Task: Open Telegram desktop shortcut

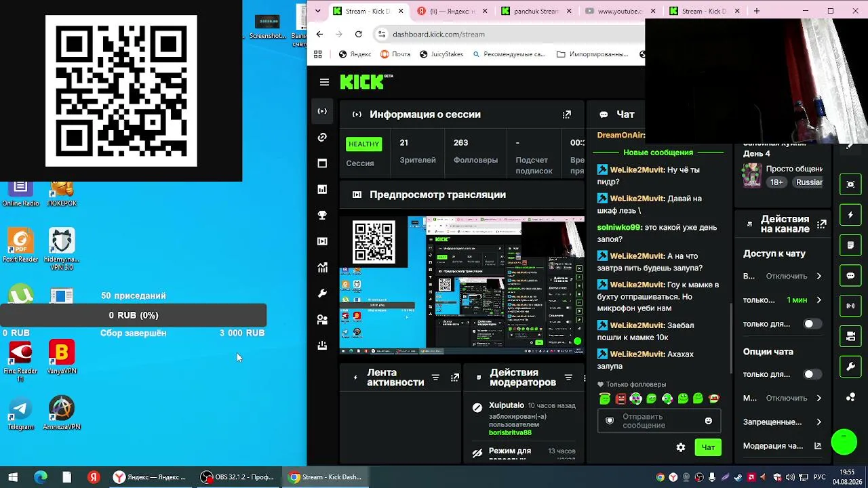Action: [20, 413]
